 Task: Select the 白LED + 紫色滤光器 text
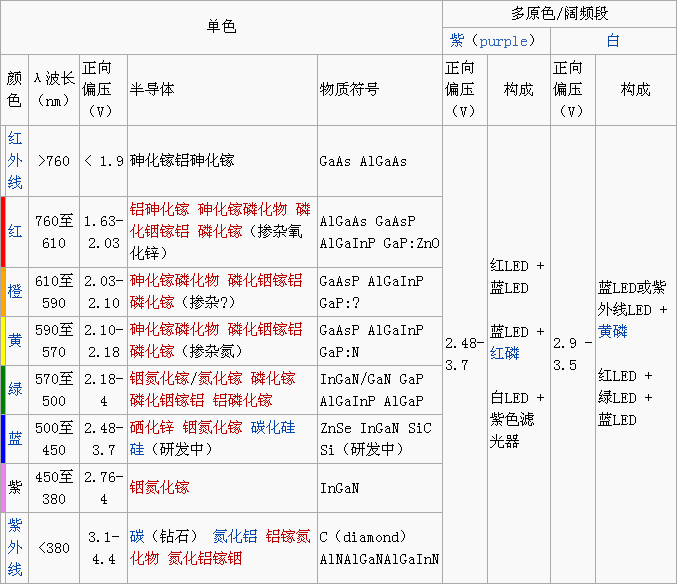(517, 420)
